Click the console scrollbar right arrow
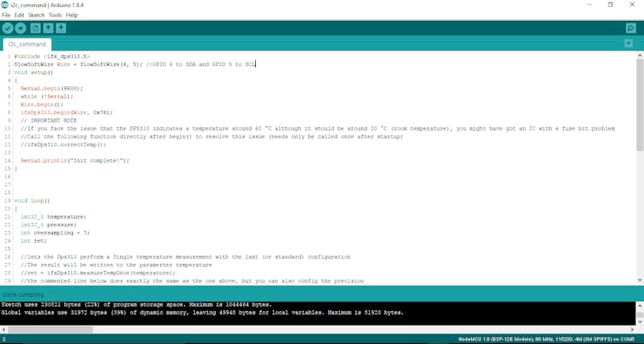The width and height of the screenshot is (644, 344). [x=633, y=329]
